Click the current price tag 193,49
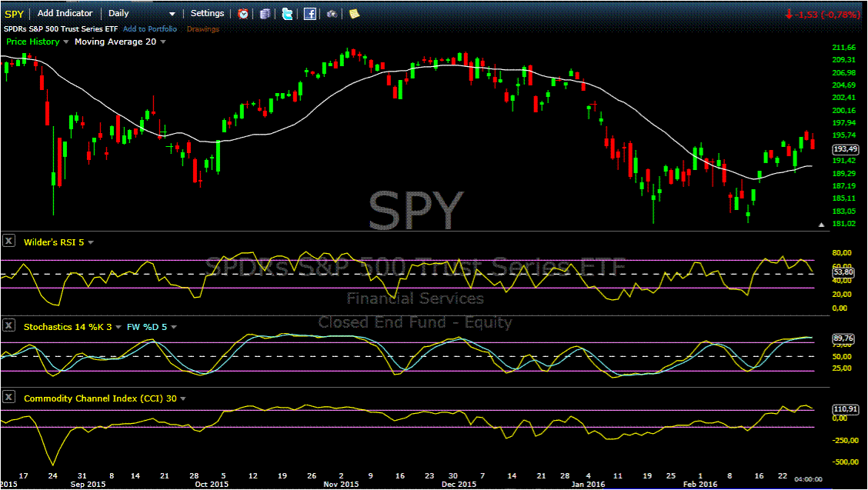Viewport: 868px width, 490px height. pos(846,149)
